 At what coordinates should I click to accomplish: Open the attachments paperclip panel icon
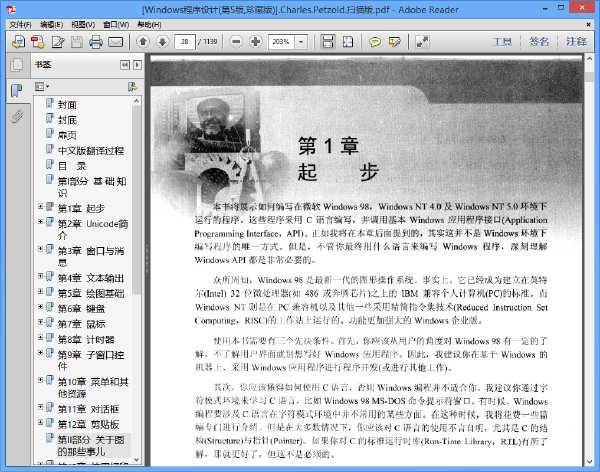point(16,116)
